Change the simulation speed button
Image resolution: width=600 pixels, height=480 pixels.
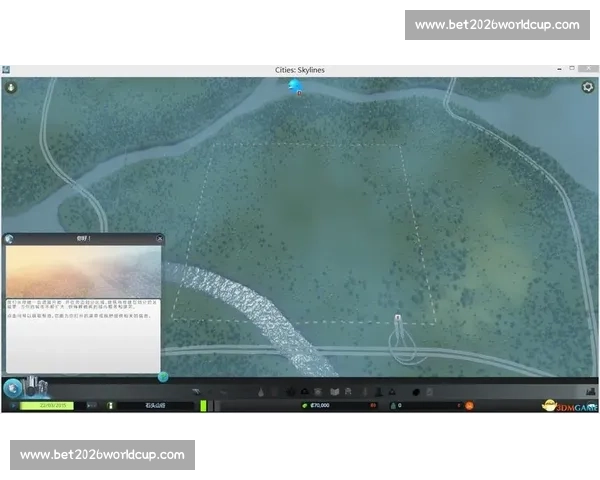point(91,405)
